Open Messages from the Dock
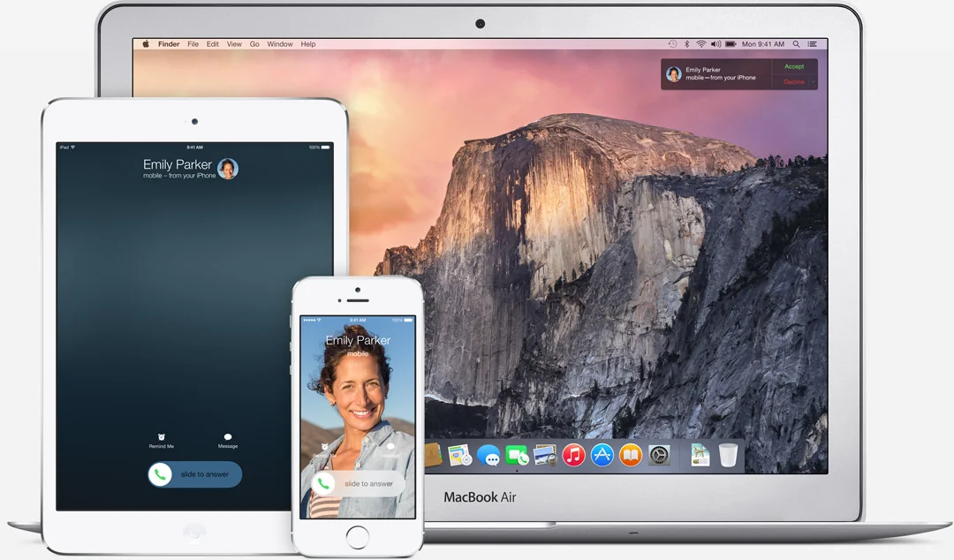Viewport: 954px width, 560px height. click(488, 455)
